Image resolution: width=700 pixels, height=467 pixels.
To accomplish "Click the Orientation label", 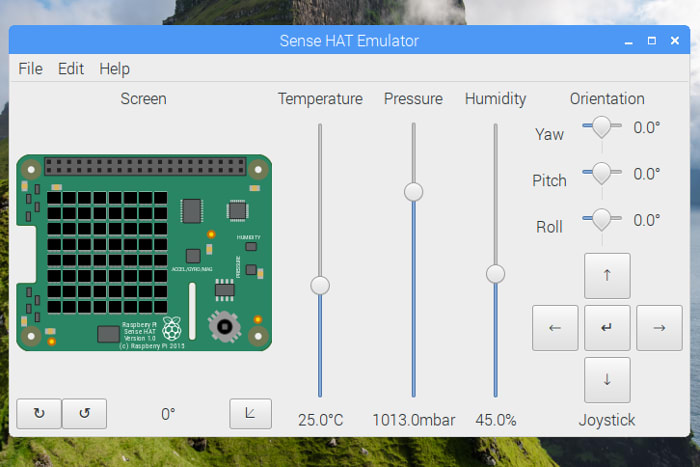I will [607, 99].
